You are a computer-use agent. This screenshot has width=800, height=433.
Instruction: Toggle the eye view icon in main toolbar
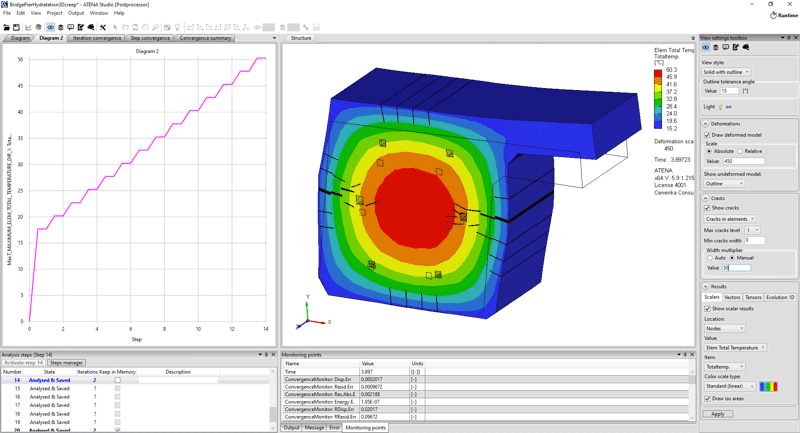click(50, 28)
